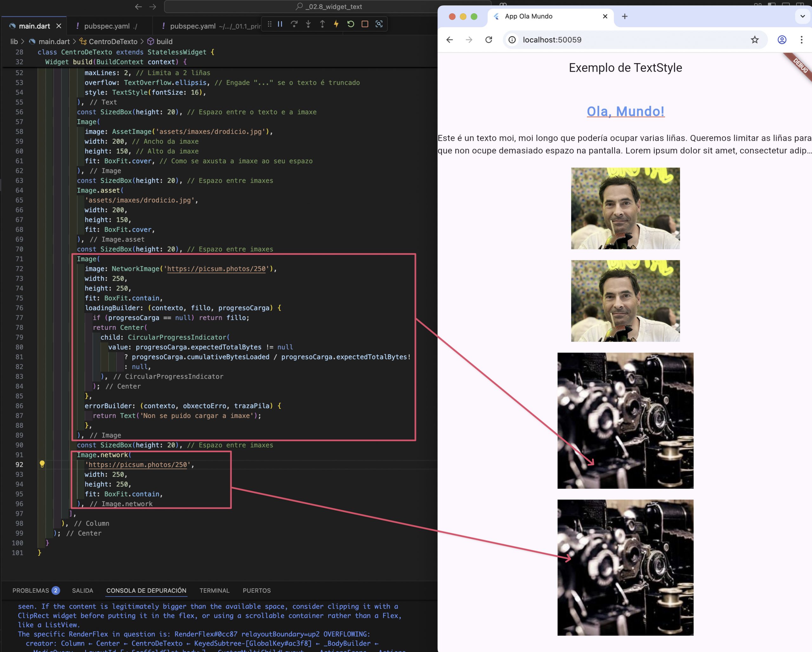Pause the debug session

(280, 24)
